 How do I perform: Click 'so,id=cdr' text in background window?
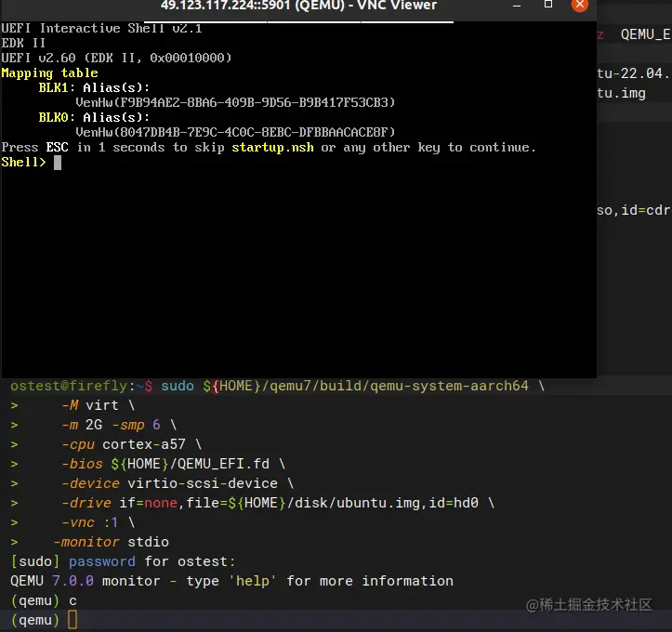tap(634, 210)
